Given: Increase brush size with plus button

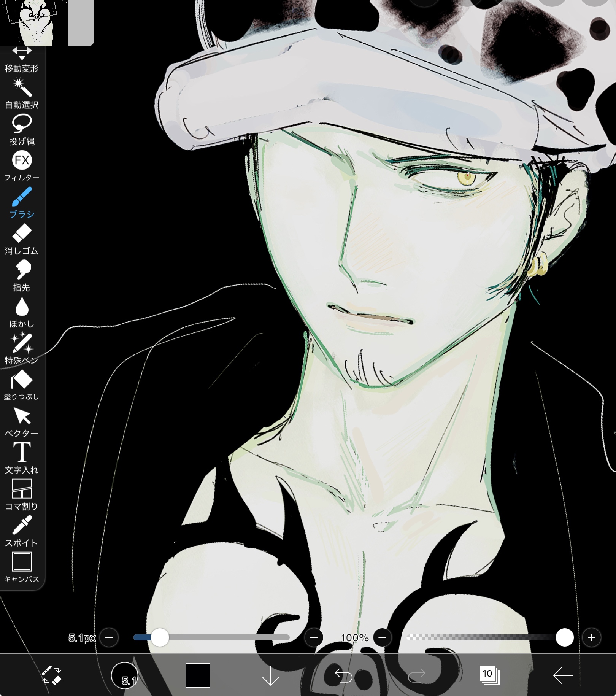Looking at the screenshot, I should pyautogui.click(x=314, y=637).
